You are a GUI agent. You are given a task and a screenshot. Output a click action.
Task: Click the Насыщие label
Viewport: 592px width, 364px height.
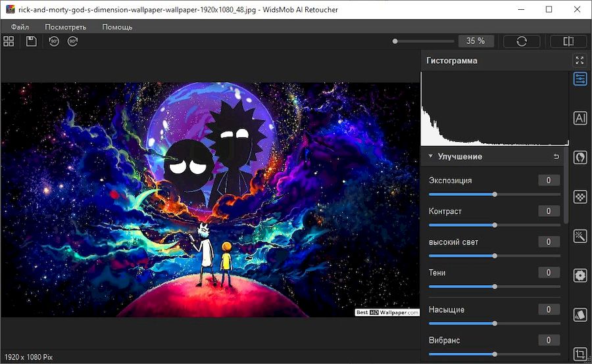tap(446, 309)
